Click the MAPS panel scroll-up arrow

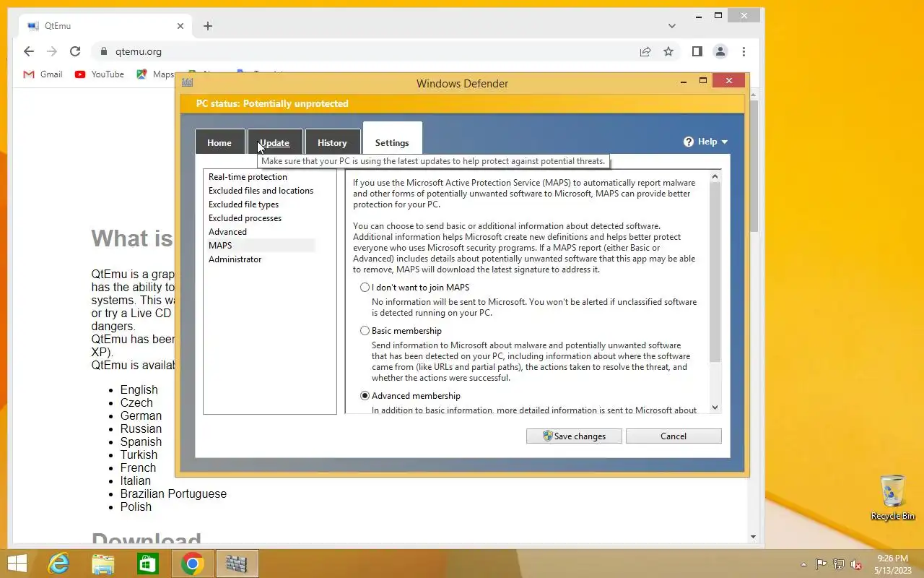pyautogui.click(x=715, y=176)
